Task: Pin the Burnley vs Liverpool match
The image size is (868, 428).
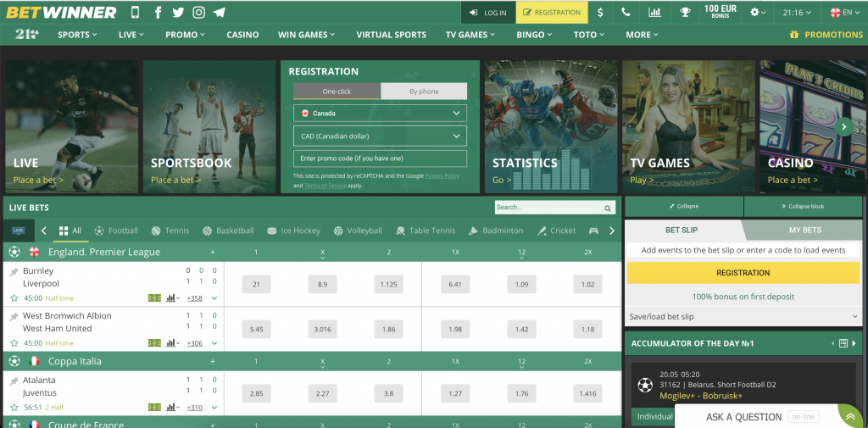Action: pos(14,271)
